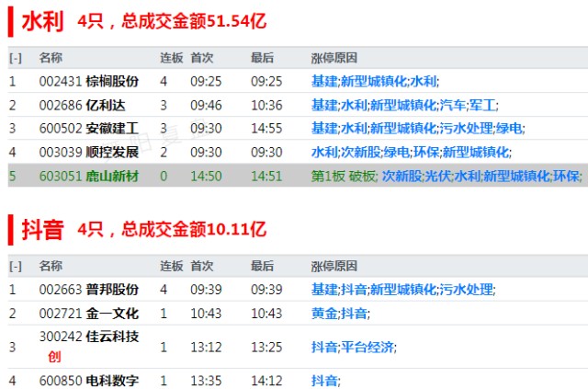588x389 pixels.
Task: Click 抖音 tag in 电科数字 row
Action: [324, 381]
